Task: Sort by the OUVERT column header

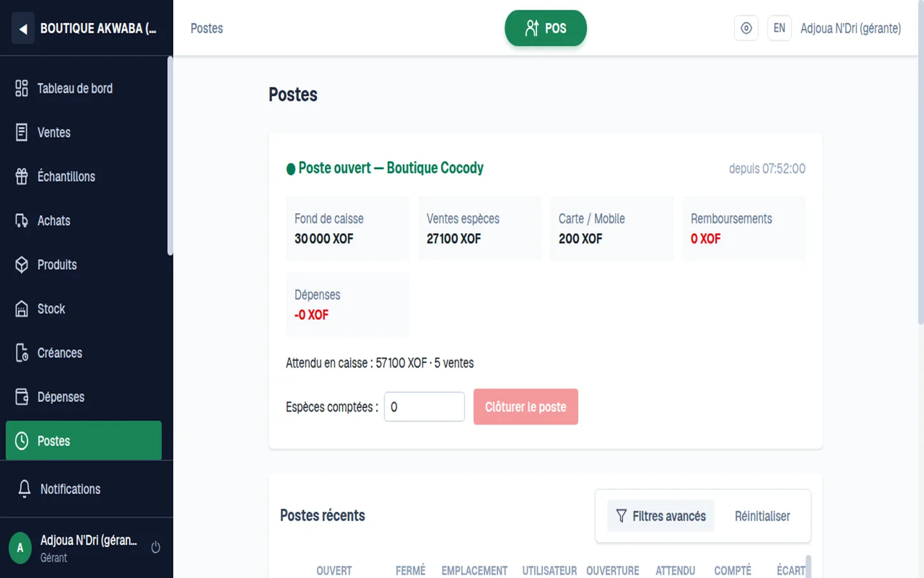Action: coord(334,571)
